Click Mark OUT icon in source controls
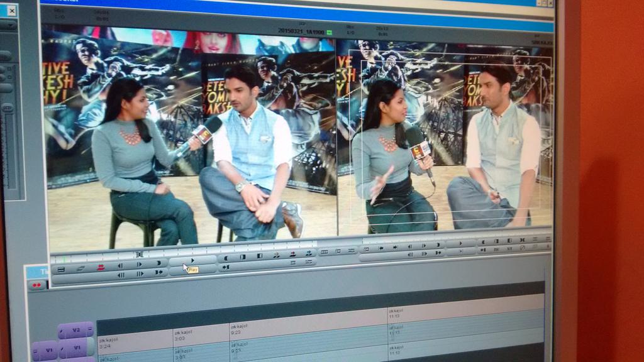 158,263
